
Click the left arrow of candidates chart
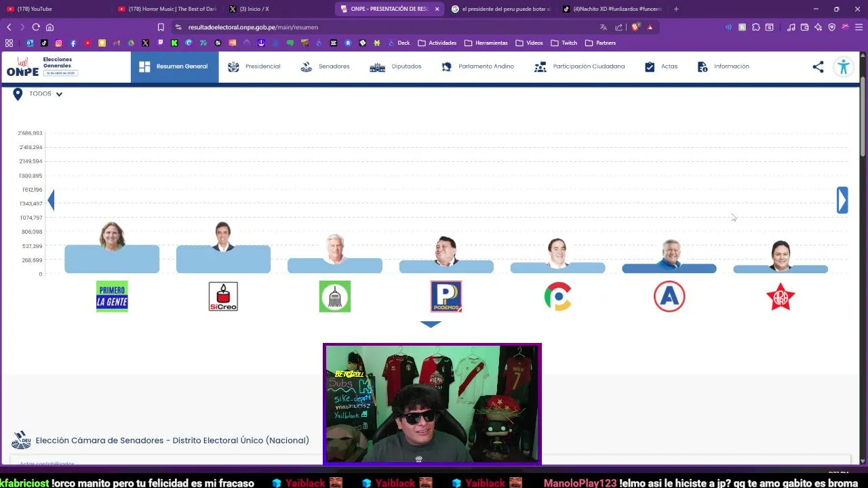(51, 199)
